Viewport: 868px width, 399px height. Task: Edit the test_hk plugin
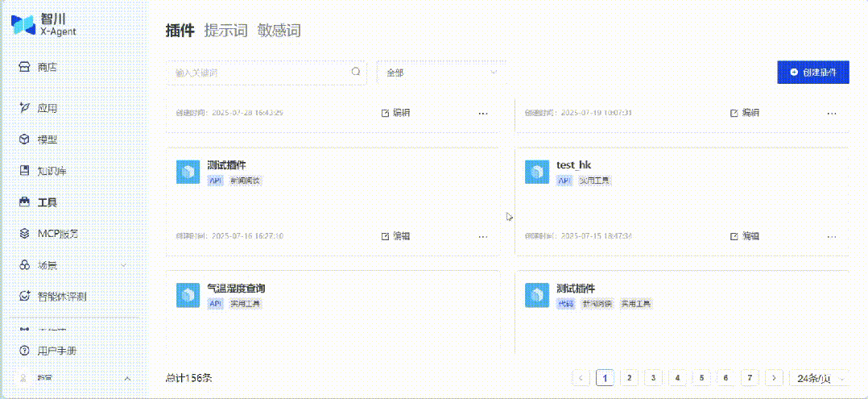[745, 236]
